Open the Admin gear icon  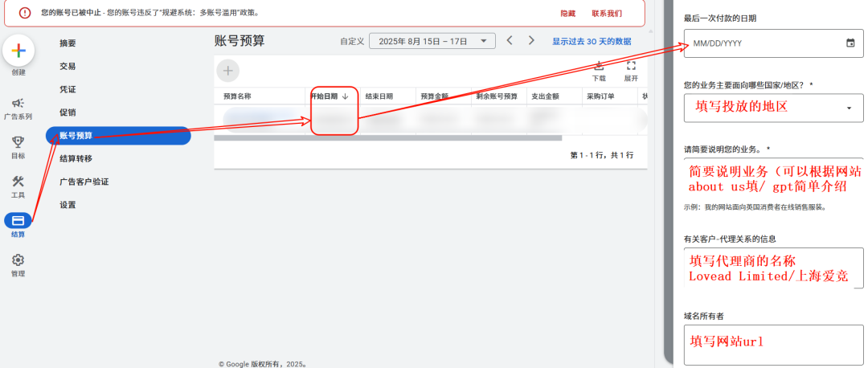pyautogui.click(x=18, y=260)
